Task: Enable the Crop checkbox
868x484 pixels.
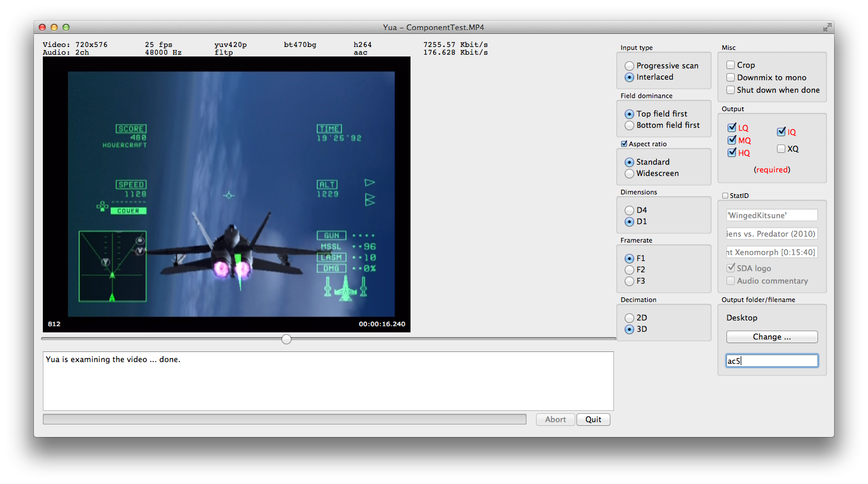Action: (x=731, y=65)
